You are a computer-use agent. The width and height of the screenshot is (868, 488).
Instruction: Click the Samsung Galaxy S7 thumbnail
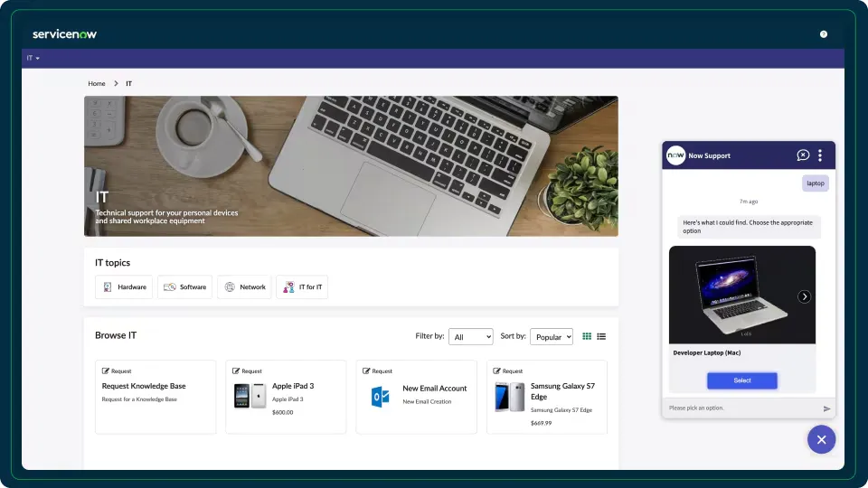[x=510, y=397]
